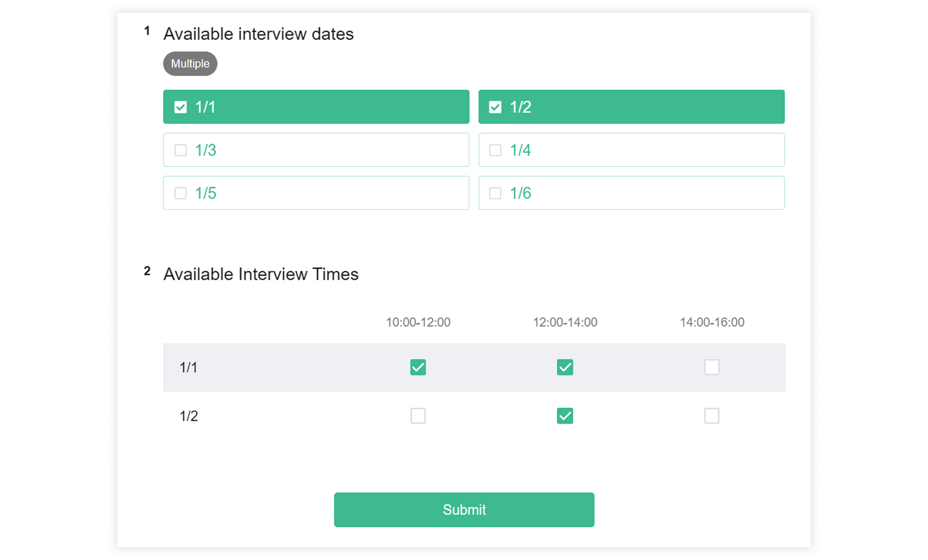Uncheck 12:00-14:00 for date 1/2
This screenshot has width=928, height=560.
[564, 416]
